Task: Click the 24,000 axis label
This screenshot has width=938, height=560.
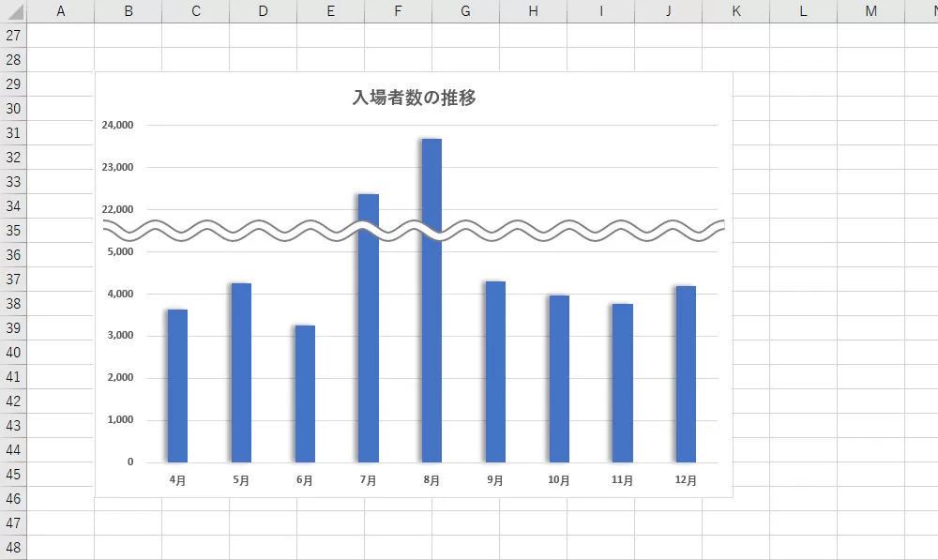Action: pos(117,125)
